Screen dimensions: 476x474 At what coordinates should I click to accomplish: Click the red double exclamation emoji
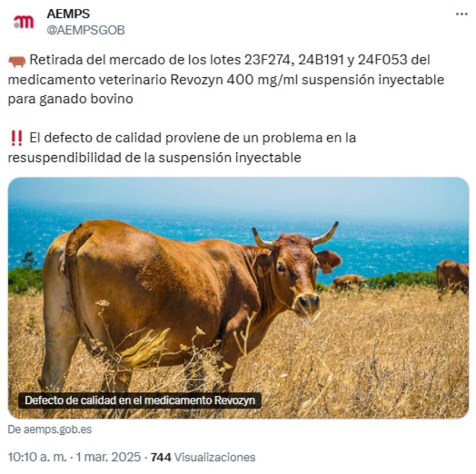17,139
